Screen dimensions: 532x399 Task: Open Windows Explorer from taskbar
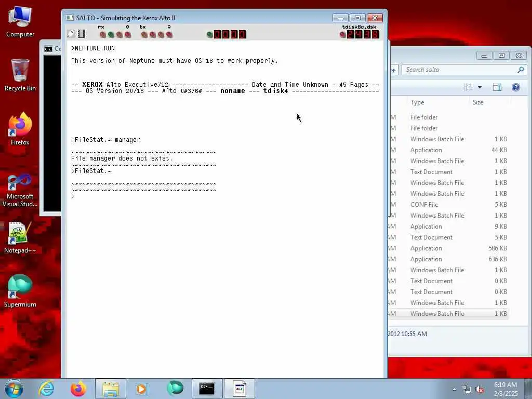click(x=111, y=389)
